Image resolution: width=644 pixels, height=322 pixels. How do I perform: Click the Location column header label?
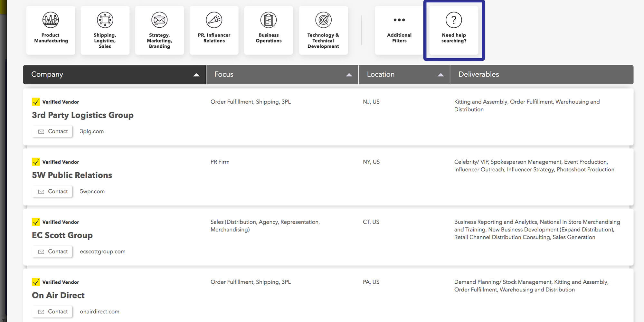pyautogui.click(x=381, y=74)
